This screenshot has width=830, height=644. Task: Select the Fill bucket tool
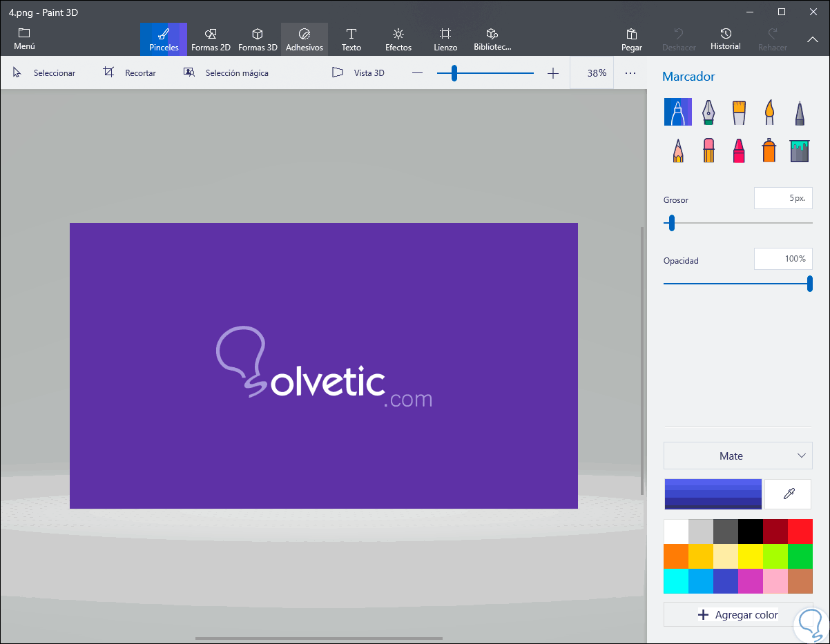click(799, 150)
